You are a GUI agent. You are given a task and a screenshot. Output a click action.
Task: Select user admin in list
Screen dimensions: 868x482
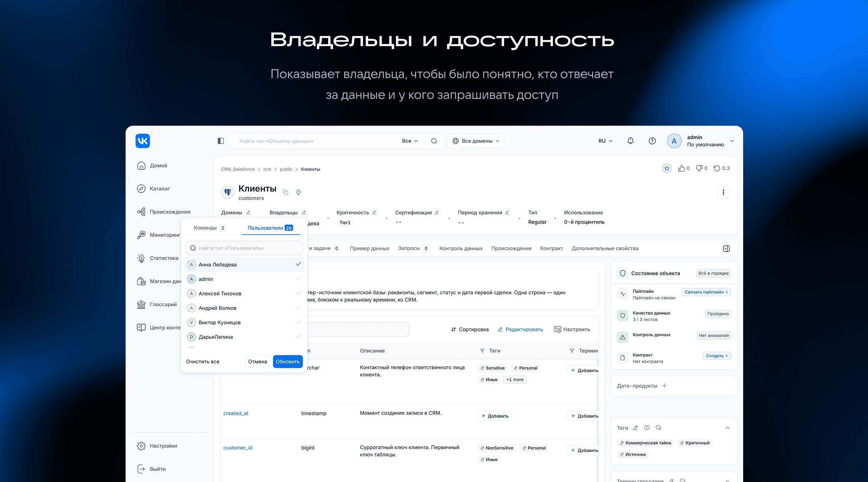pos(244,279)
